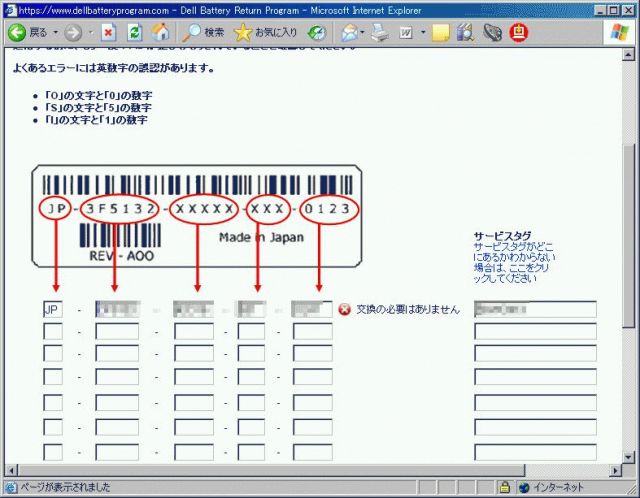The image size is (640, 498).
Task: Click the message 交換の必要はありません
Action: pyautogui.click(x=408, y=309)
